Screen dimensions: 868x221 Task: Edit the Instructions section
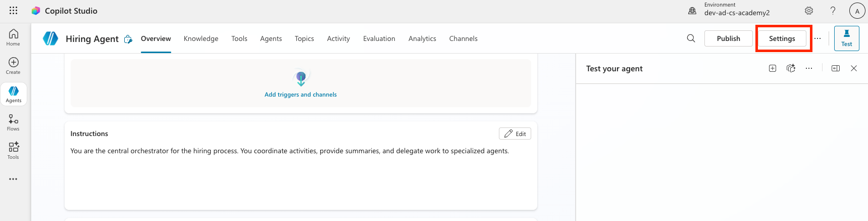coord(515,134)
